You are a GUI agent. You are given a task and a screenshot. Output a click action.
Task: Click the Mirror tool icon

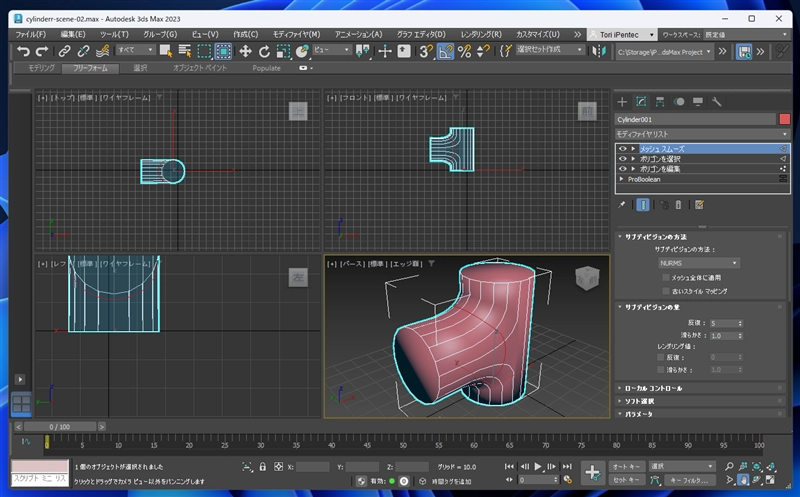[x=599, y=51]
